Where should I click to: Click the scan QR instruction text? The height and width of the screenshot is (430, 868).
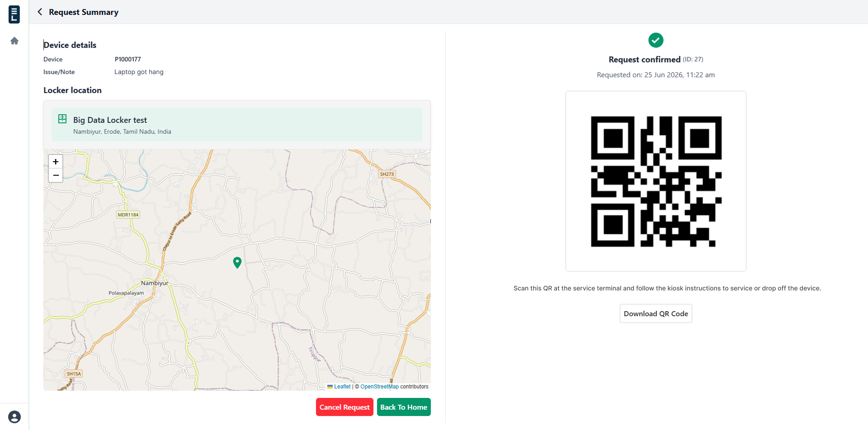667,288
